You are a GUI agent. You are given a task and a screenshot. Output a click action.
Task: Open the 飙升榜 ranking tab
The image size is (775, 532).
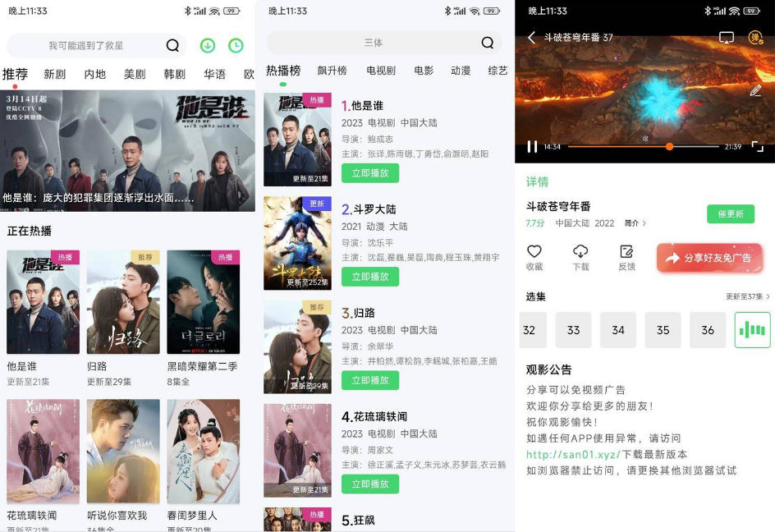332,71
